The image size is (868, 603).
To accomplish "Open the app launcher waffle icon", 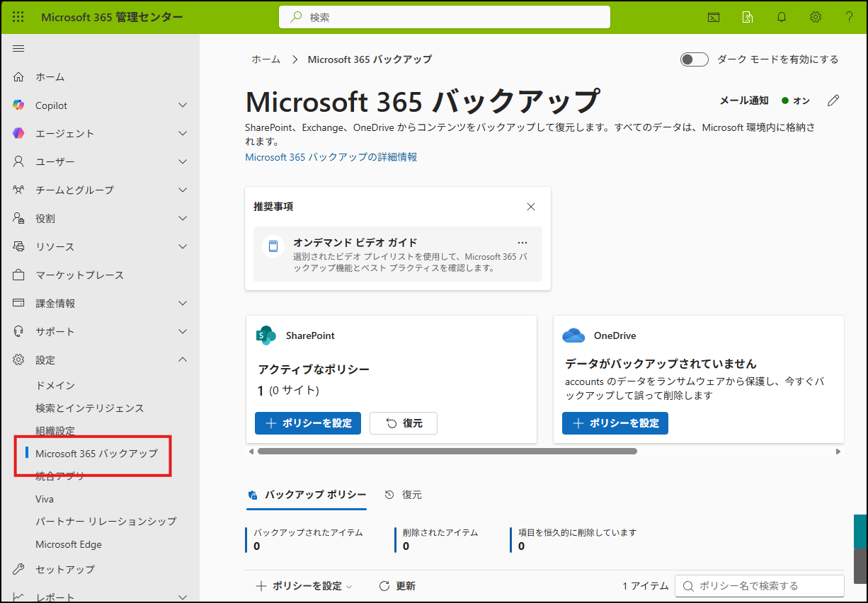I will [x=18, y=17].
